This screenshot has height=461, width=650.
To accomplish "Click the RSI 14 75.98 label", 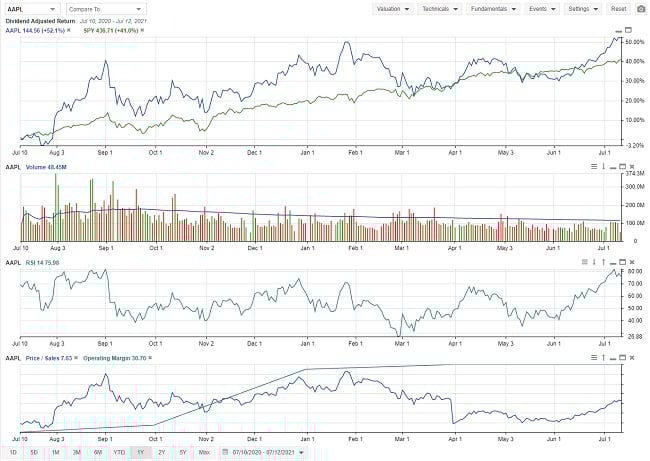I will [x=42, y=262].
